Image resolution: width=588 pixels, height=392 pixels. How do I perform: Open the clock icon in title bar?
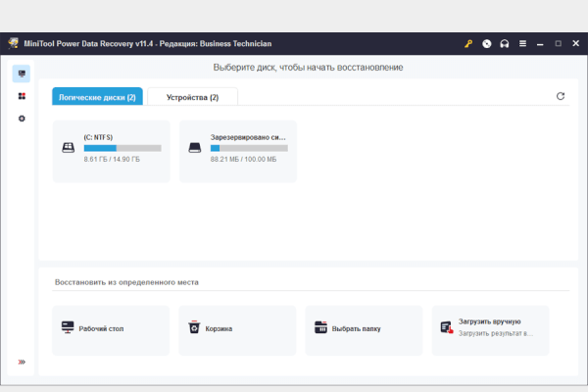point(486,44)
